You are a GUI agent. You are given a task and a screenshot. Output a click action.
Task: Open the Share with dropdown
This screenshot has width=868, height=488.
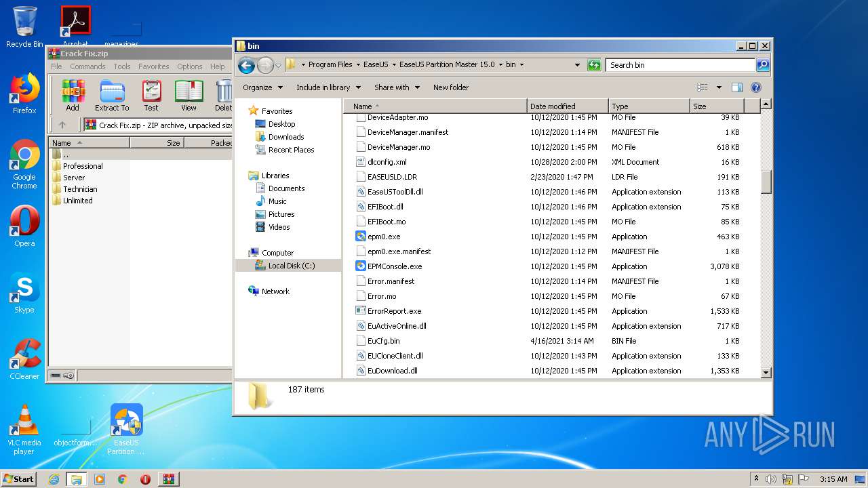coord(397,87)
